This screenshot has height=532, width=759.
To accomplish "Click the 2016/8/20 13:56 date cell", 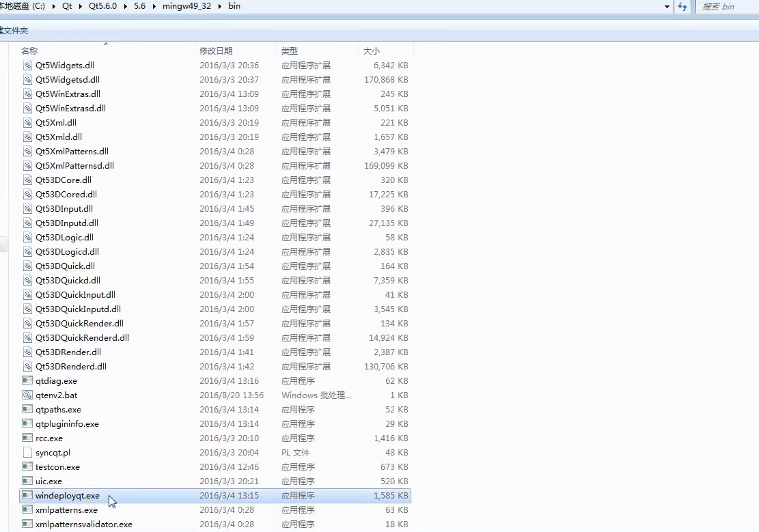I will (232, 395).
